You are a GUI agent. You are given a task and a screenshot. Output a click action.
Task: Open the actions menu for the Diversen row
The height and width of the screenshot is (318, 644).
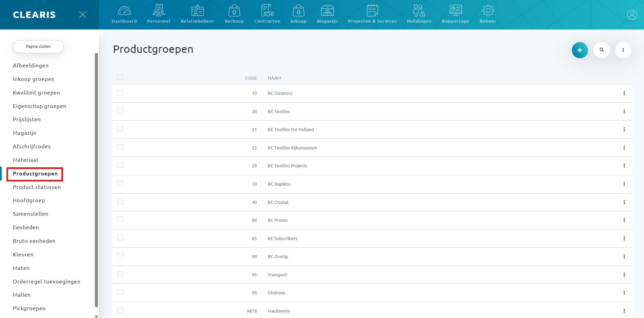click(x=624, y=293)
